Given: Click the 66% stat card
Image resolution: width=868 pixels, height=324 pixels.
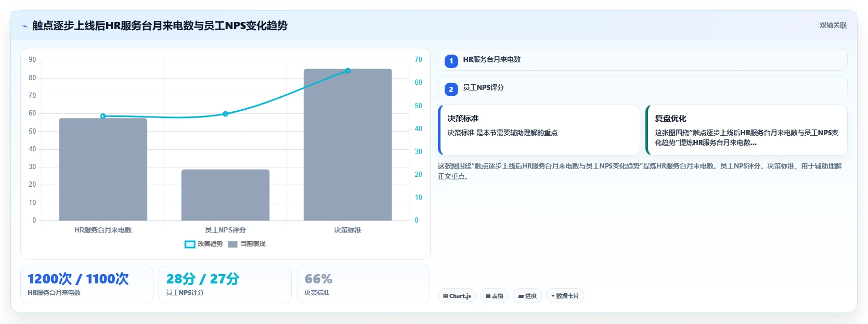Looking at the screenshot, I should click(x=364, y=284).
